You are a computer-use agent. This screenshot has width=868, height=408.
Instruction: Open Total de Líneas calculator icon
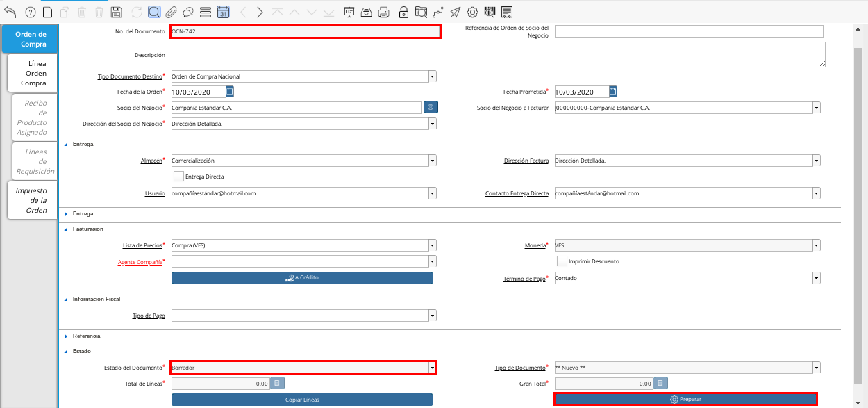tap(276, 383)
